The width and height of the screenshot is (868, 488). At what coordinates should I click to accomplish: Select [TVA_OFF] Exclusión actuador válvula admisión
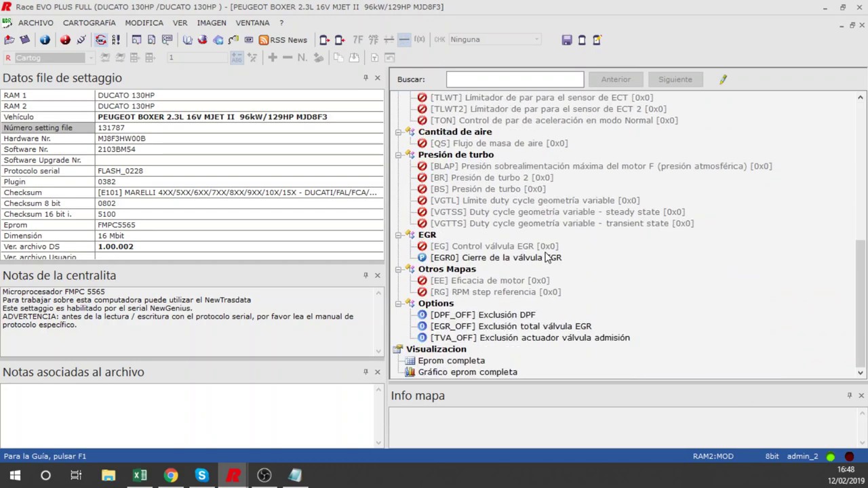[530, 338]
